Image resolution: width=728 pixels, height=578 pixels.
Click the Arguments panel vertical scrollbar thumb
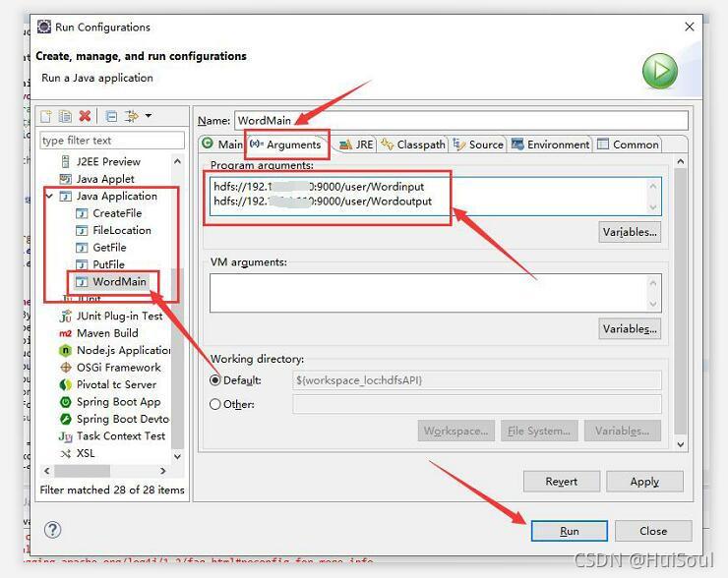coord(680,299)
